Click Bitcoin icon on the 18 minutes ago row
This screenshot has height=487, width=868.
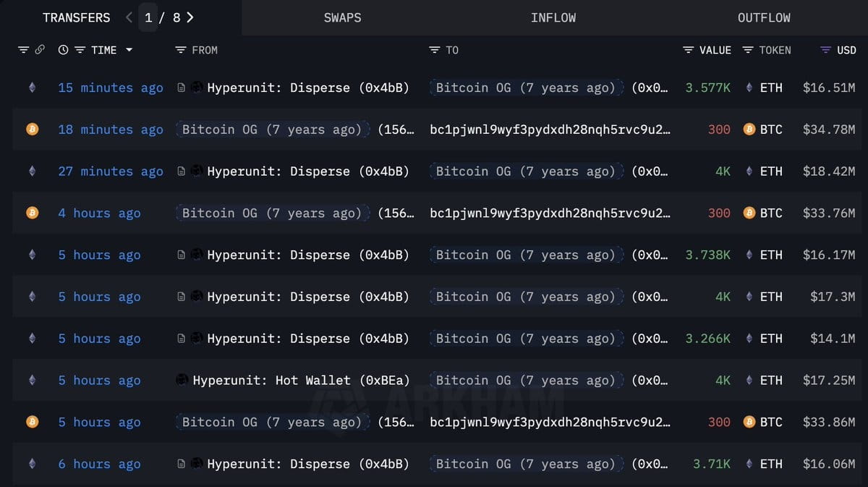click(x=32, y=130)
